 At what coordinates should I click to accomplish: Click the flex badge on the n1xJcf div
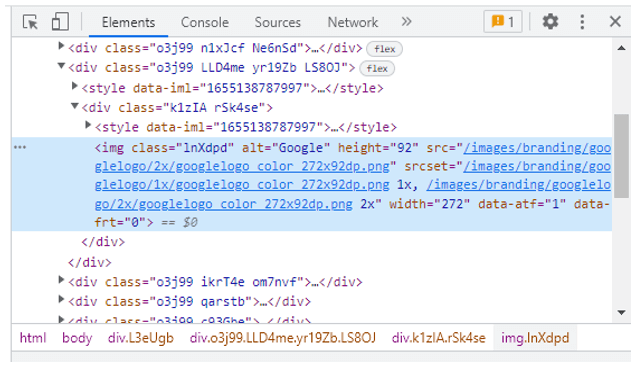(x=385, y=49)
